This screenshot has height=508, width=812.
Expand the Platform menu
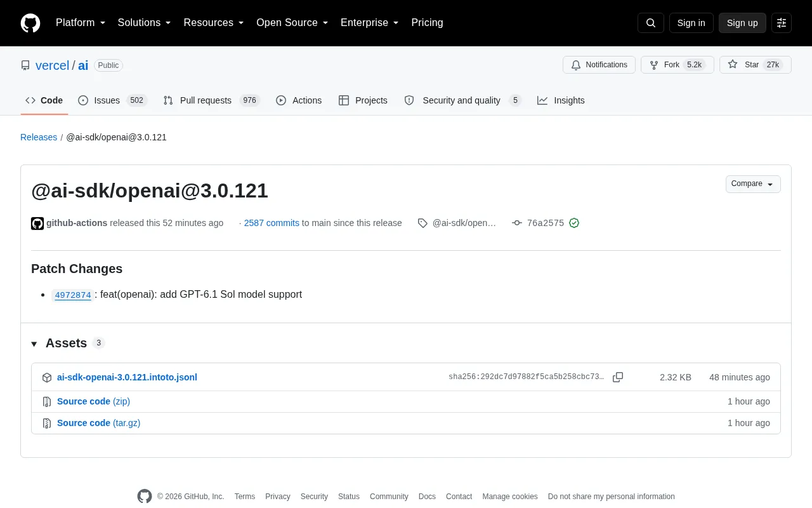point(81,23)
